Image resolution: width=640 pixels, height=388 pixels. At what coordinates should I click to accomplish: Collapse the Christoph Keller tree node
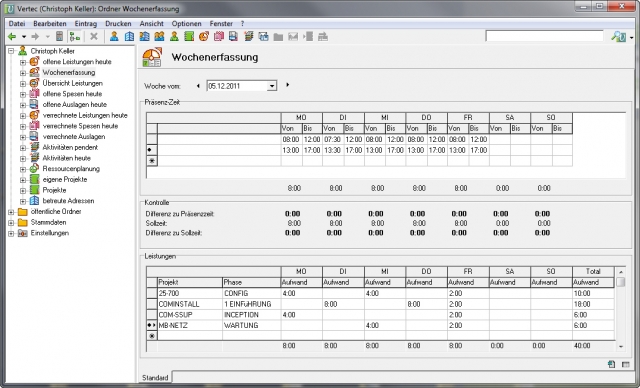[x=11, y=51]
